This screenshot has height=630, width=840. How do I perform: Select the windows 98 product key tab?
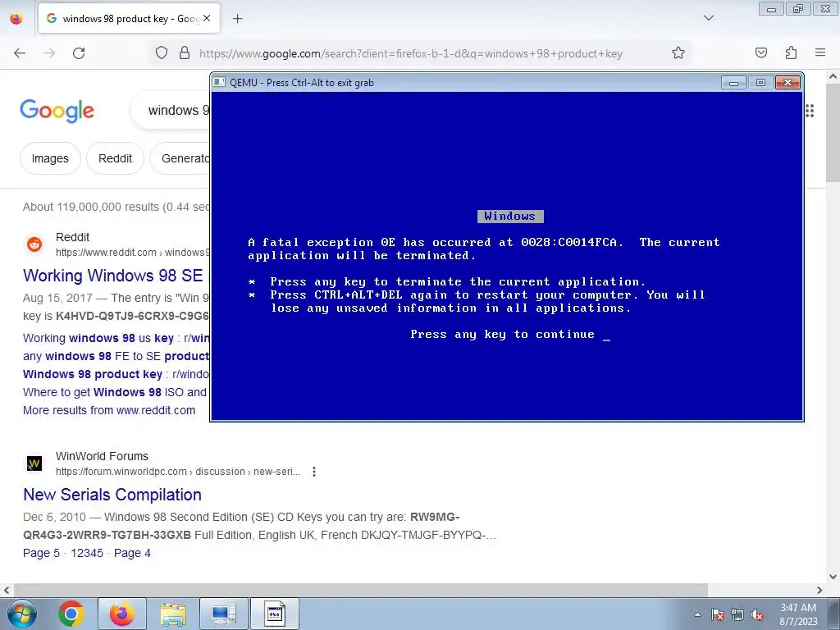click(129, 18)
